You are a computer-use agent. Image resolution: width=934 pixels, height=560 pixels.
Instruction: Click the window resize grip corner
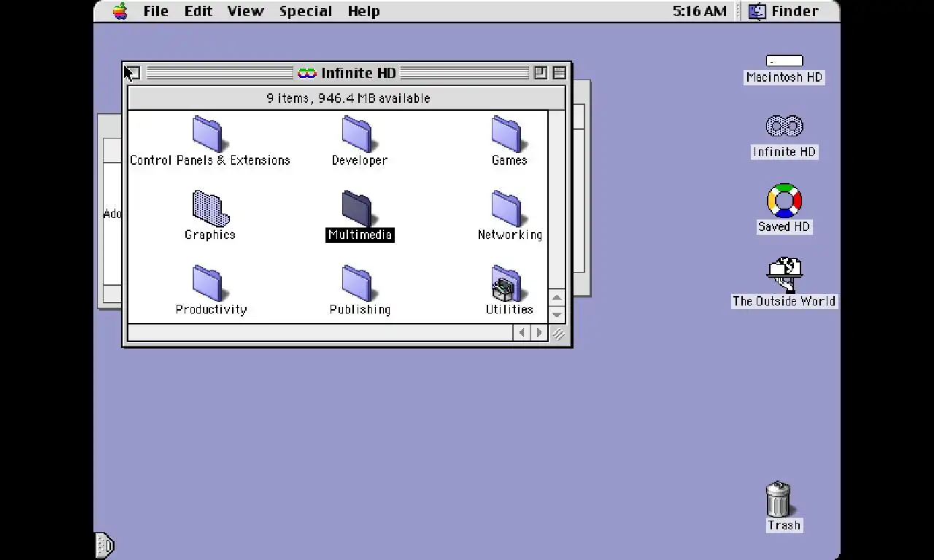(x=558, y=334)
